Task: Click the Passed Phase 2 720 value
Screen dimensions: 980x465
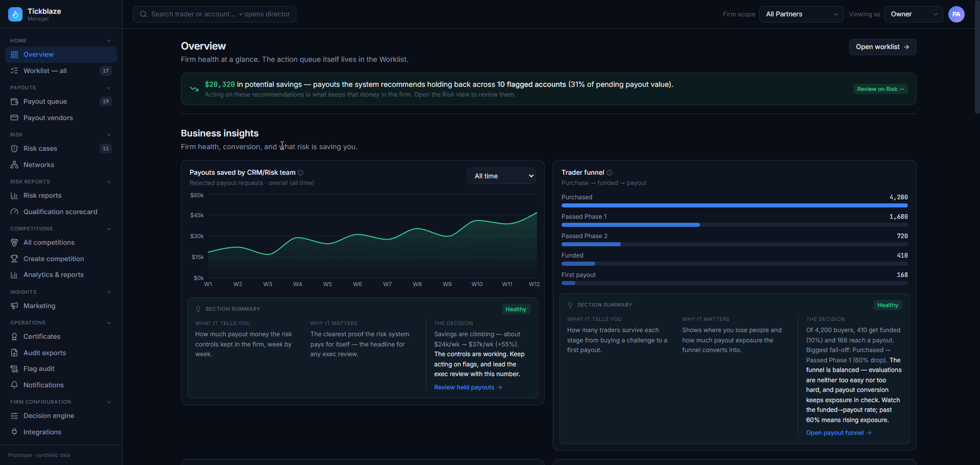Action: pos(902,236)
